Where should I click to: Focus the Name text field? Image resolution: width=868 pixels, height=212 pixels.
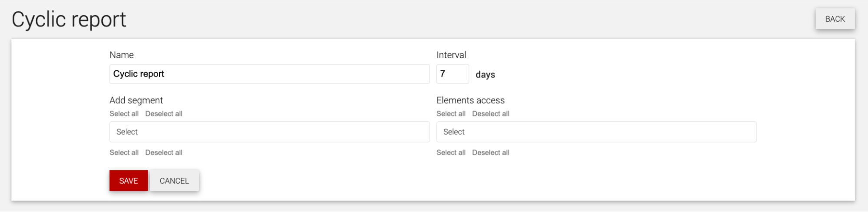point(269,74)
